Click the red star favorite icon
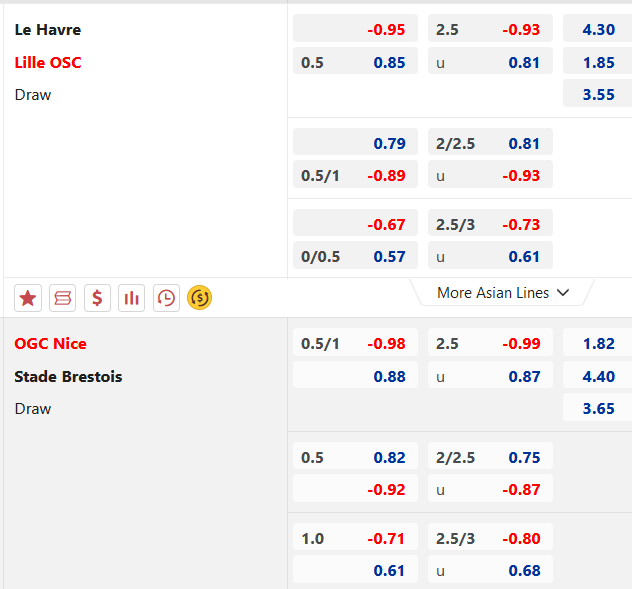 tap(28, 298)
